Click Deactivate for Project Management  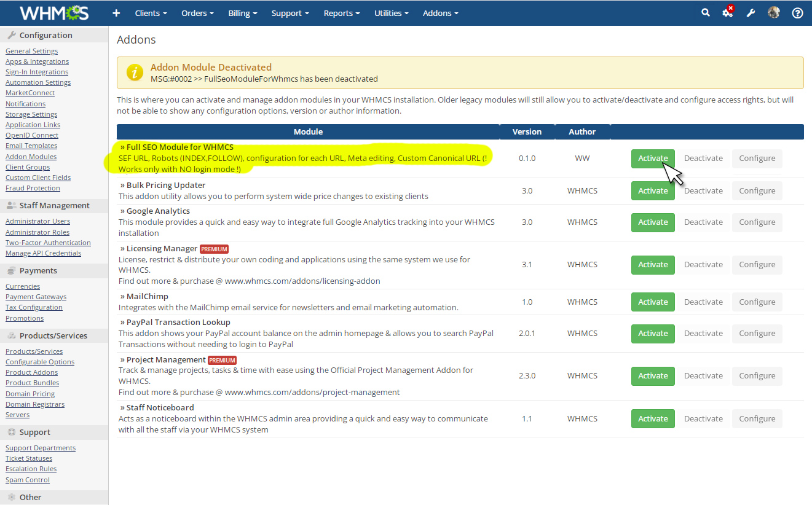click(x=703, y=376)
